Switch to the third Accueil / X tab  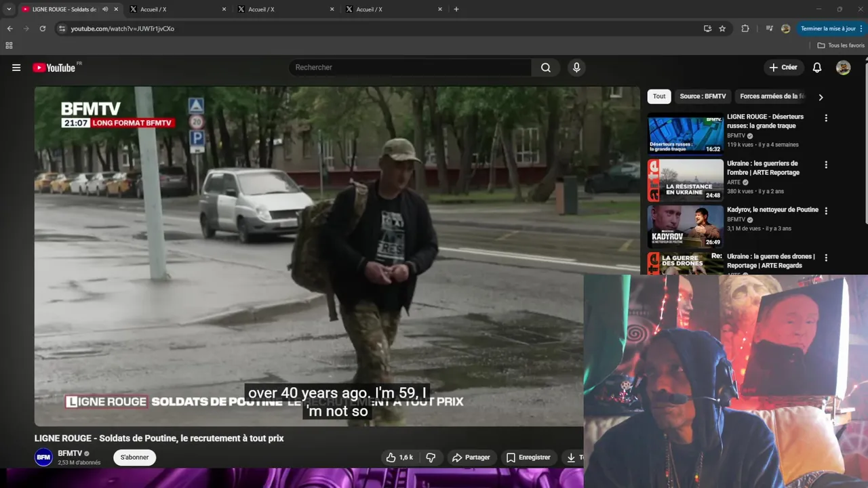pyautogui.click(x=392, y=9)
